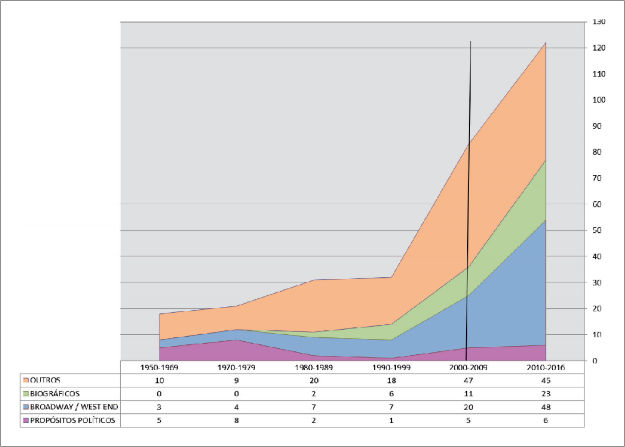625x447 pixels.
Task: Click the 2010-2016 column header
Action: [547, 367]
